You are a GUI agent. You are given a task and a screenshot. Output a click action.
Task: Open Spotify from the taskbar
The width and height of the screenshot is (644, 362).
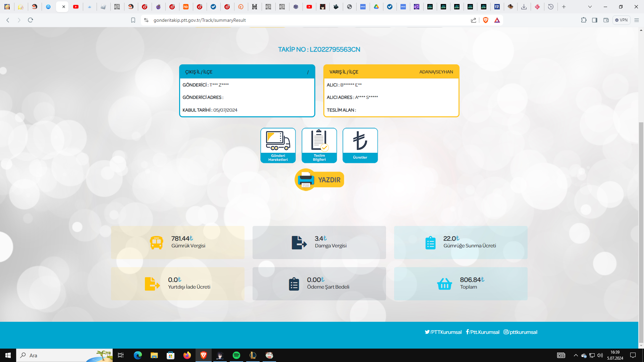pos(236,355)
